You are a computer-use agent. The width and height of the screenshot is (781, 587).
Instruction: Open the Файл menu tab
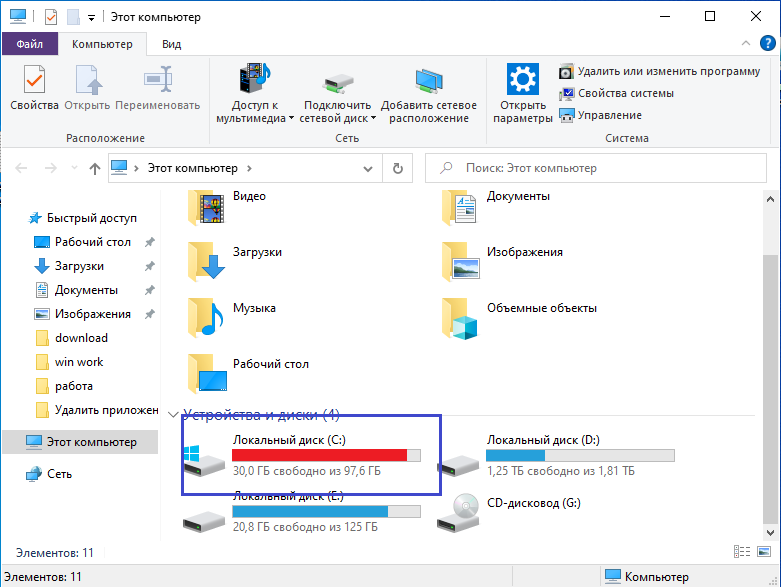click(29, 44)
